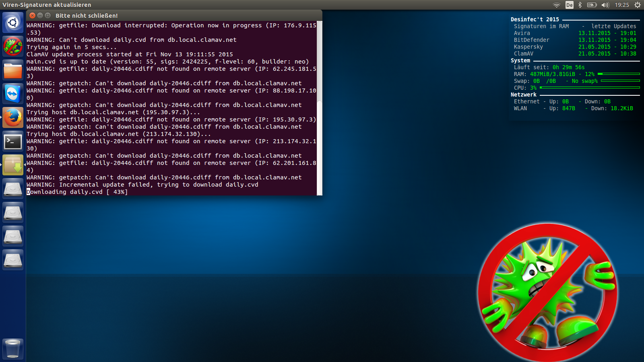Click the ClamAV last update row in widget
This screenshot has width=644, height=362.
pos(575,53)
